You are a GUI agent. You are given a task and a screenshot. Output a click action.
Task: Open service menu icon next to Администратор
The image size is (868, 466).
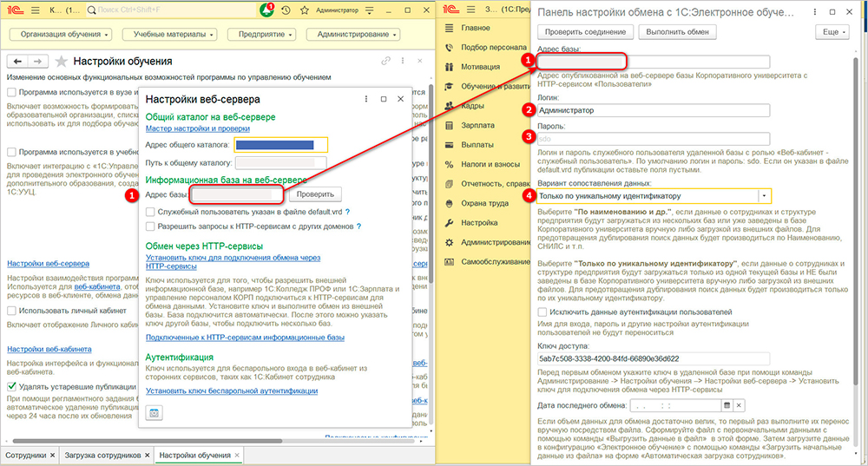[370, 10]
